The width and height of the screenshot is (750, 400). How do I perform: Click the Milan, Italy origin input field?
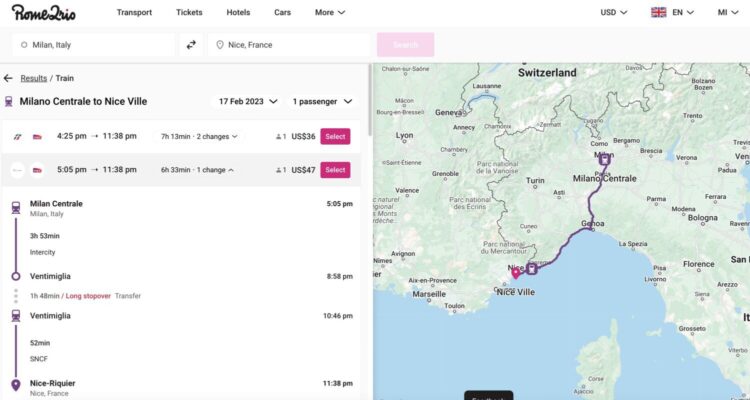[x=93, y=45]
